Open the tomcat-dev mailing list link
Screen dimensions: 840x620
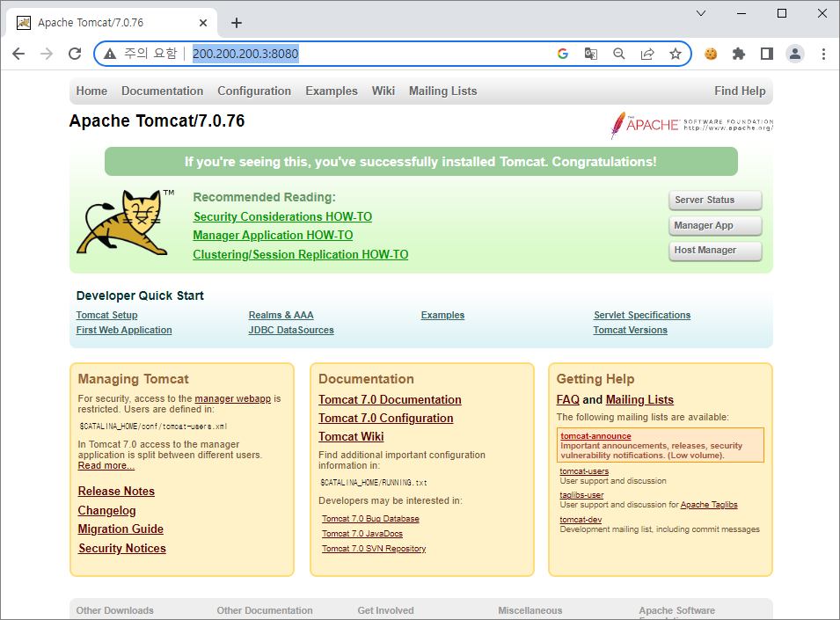coord(581,520)
